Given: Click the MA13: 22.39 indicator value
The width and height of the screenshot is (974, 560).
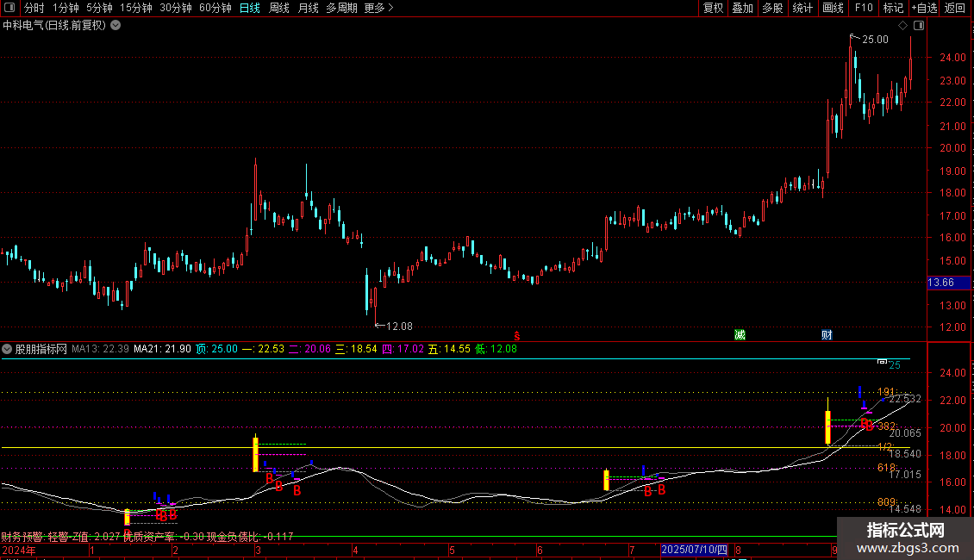Looking at the screenshot, I should (x=100, y=349).
